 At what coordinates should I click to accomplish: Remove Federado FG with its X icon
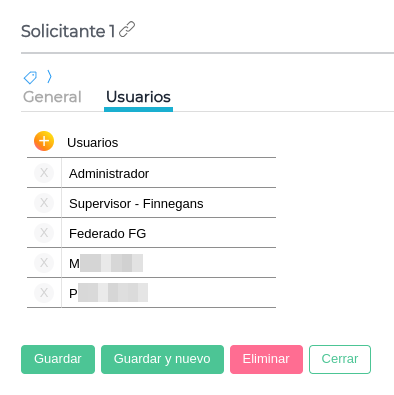44,233
